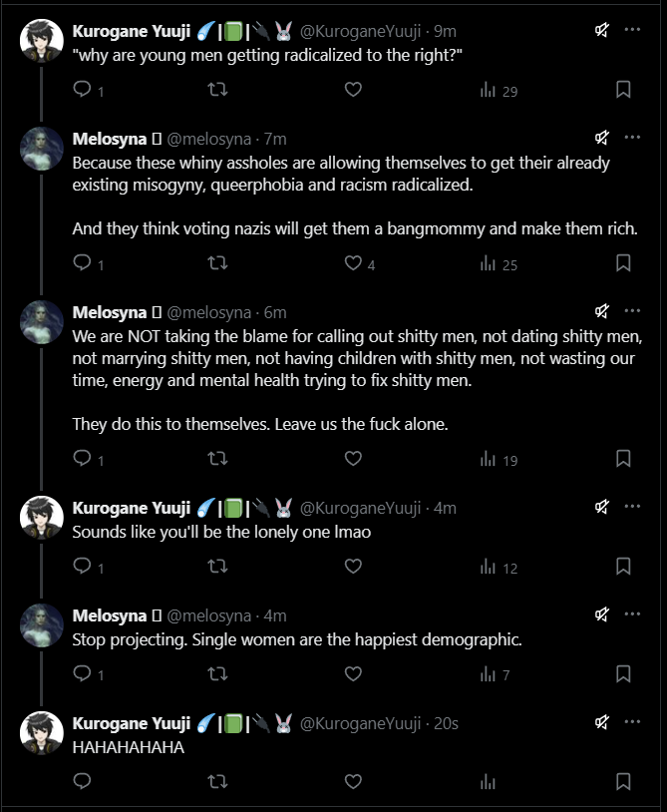Retweet Melosyna's 'whiny assholes' tweet
This screenshot has width=667, height=812.
click(x=216, y=263)
